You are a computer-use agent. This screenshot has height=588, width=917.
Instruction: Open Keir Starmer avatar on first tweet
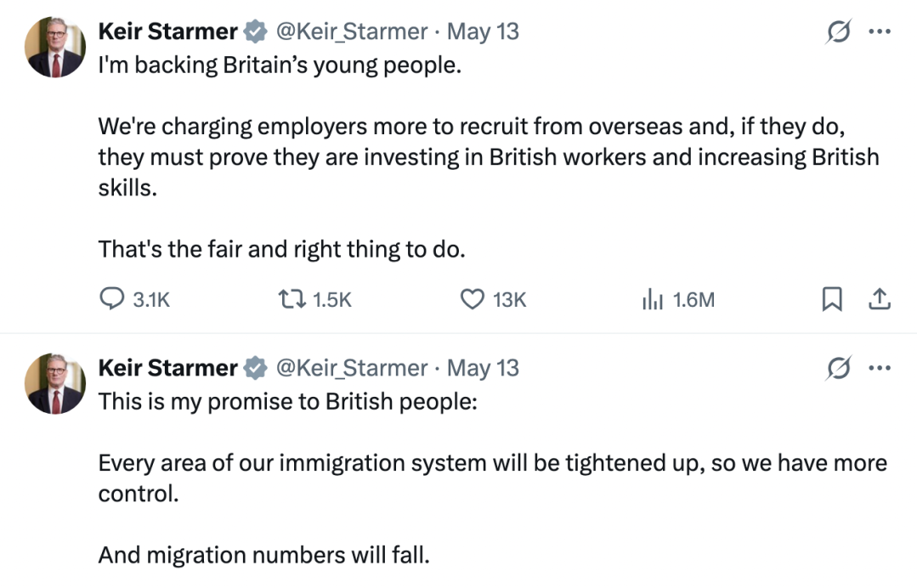click(x=55, y=47)
